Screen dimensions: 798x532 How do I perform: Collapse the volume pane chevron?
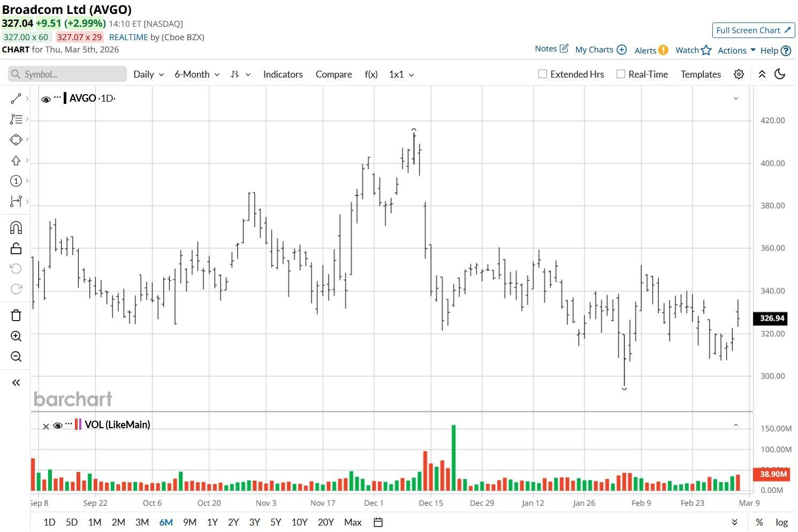tap(736, 425)
